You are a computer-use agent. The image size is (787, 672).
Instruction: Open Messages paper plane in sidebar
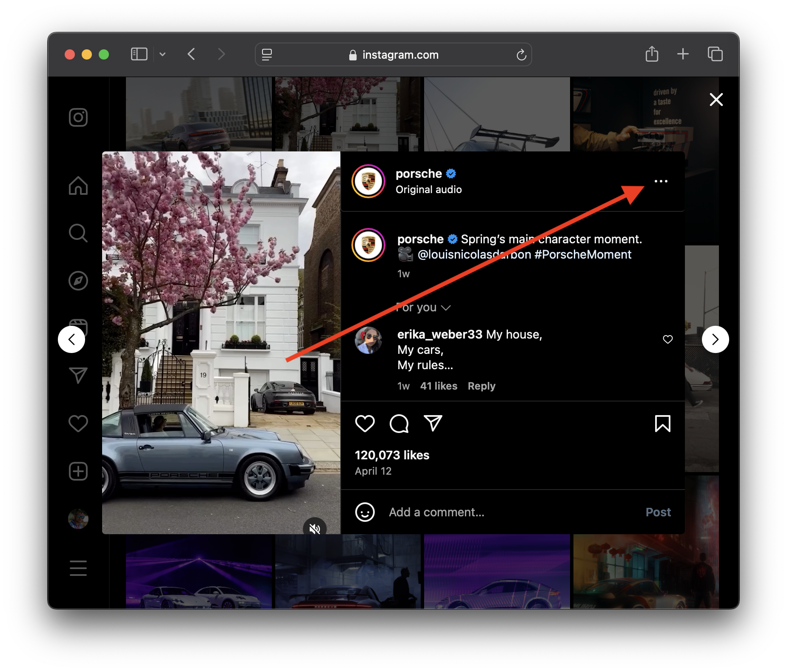coord(78,376)
